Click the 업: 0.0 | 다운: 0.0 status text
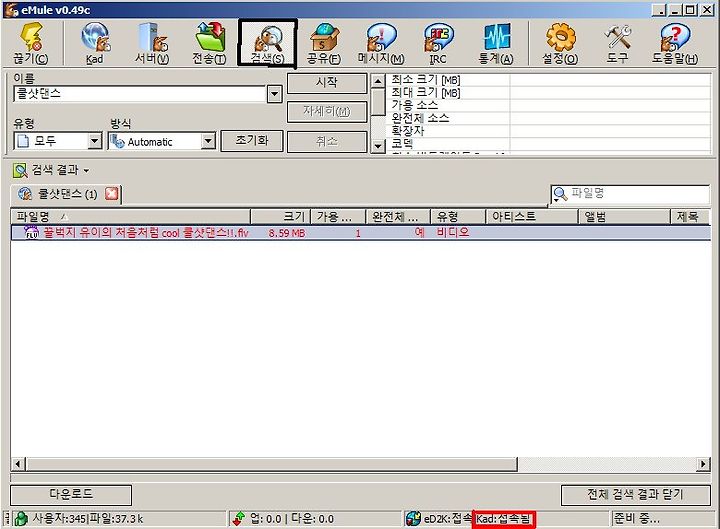This screenshot has width=720, height=529. (x=292, y=519)
